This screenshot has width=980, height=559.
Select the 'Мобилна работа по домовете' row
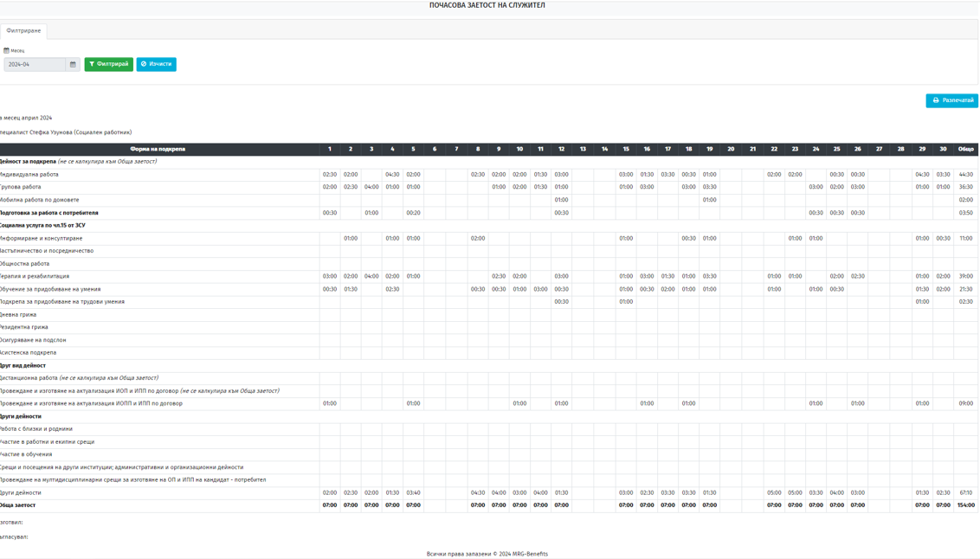coord(40,200)
